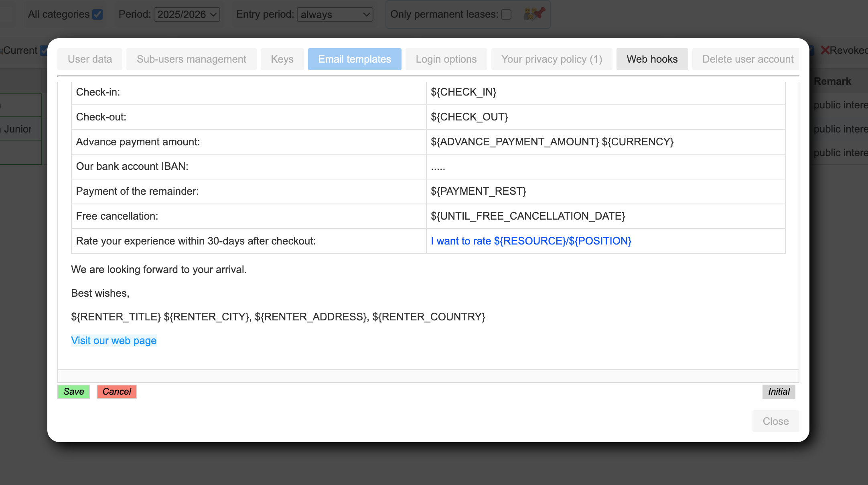Switch to the Web hooks tab
868x485 pixels.
click(652, 59)
